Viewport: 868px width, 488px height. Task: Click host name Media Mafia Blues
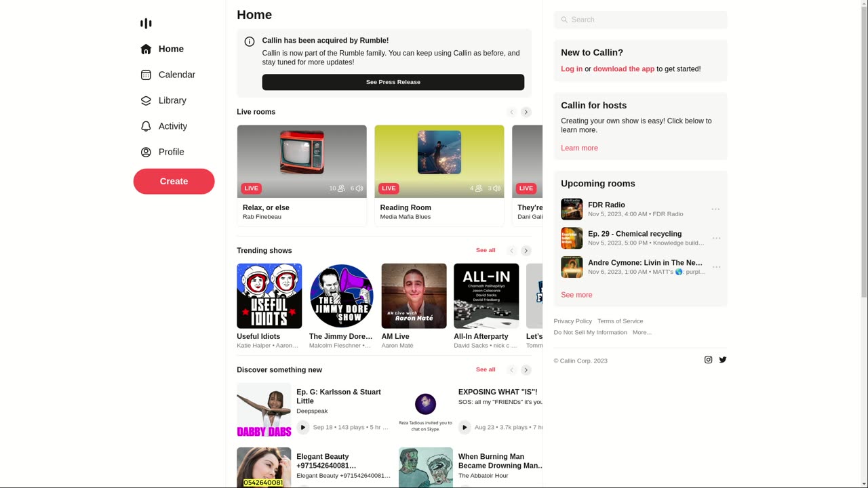[x=406, y=217]
